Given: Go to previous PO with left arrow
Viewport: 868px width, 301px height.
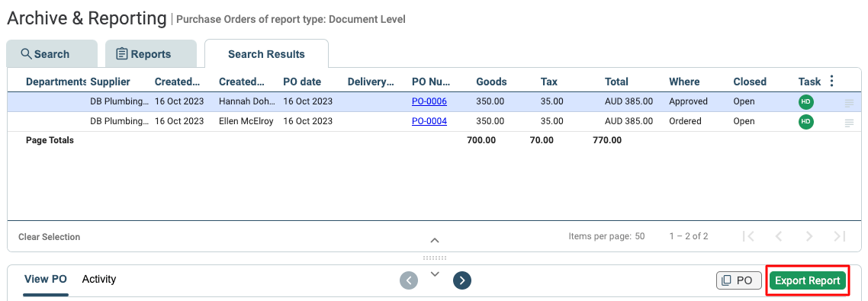Looking at the screenshot, I should click(x=409, y=280).
